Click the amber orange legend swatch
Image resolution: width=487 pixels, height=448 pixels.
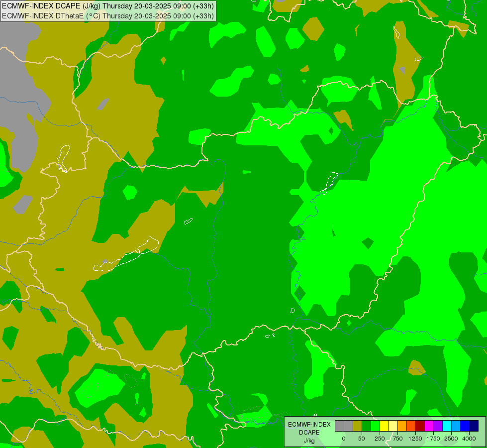click(x=402, y=426)
